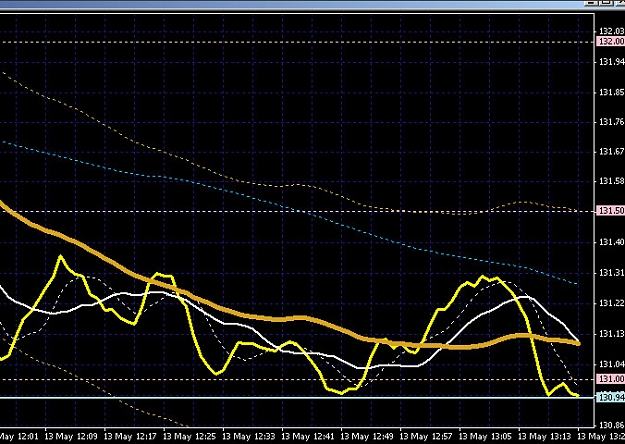
Task: Click the 131.85 value on the price axis
Action: coord(612,92)
